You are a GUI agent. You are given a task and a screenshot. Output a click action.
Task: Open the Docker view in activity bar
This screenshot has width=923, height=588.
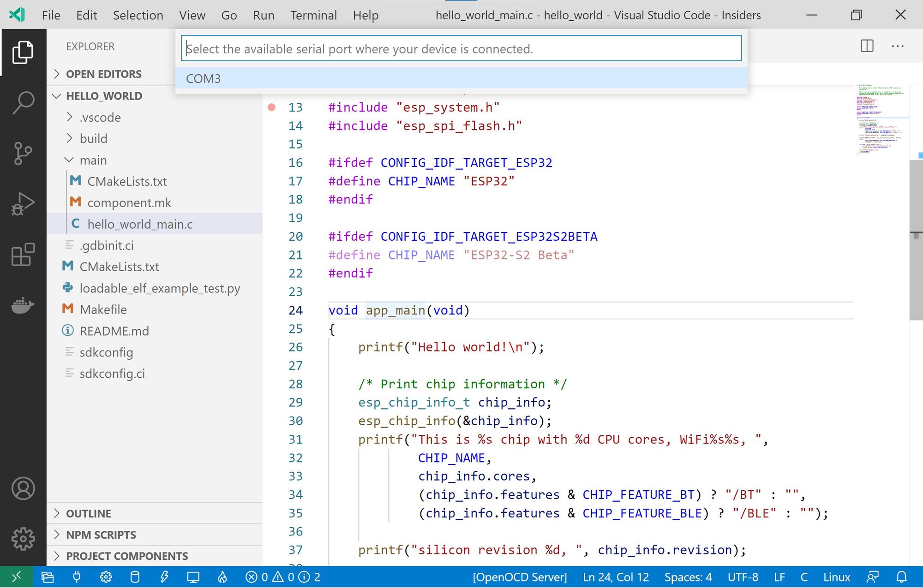click(23, 305)
